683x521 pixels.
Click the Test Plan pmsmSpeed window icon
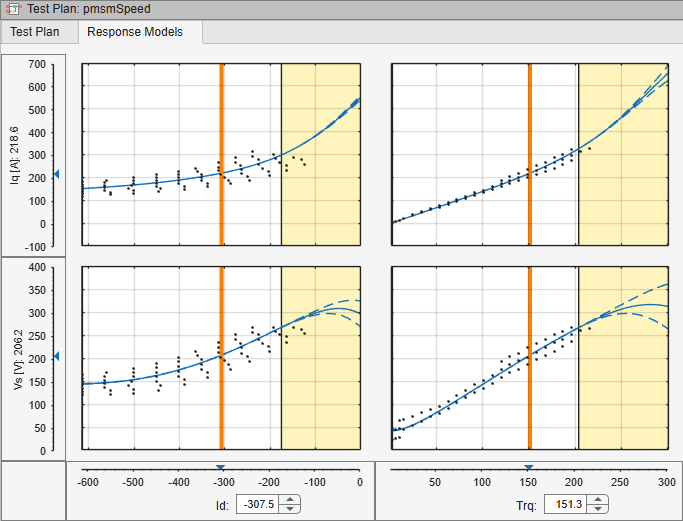coord(13,9)
